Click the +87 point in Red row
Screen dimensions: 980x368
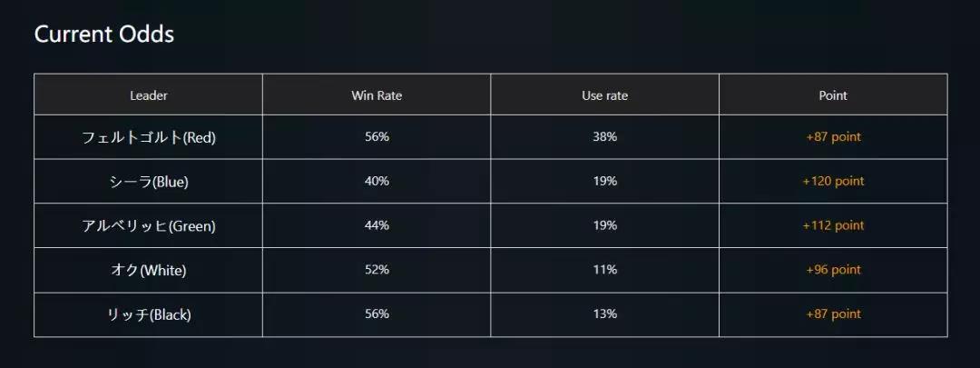click(833, 137)
